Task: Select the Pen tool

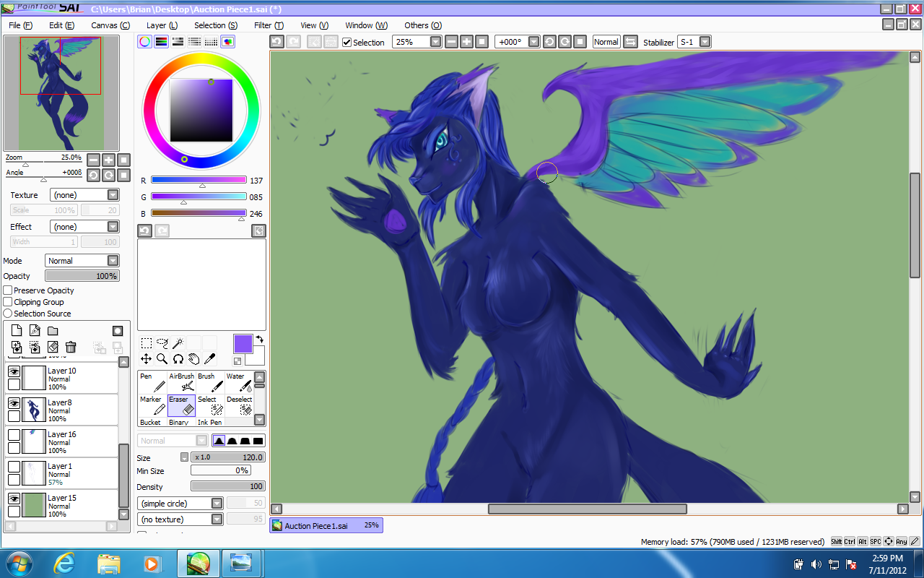Action: coord(152,382)
